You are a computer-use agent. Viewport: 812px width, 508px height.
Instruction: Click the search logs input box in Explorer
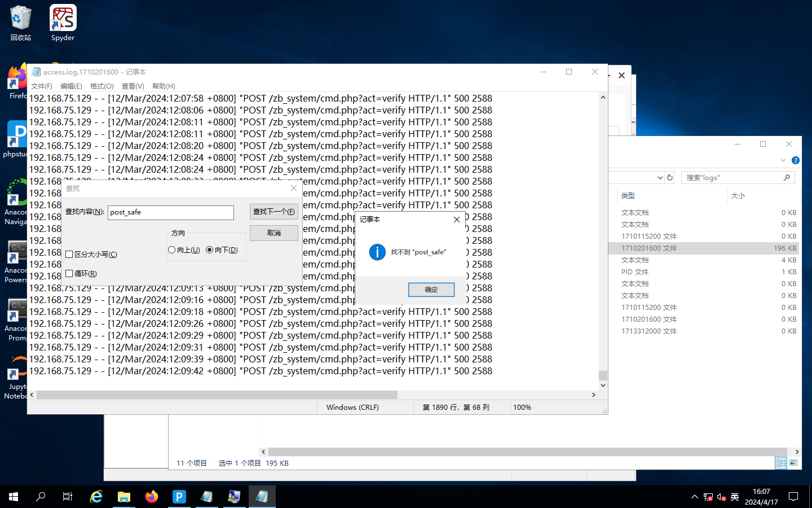pos(733,177)
